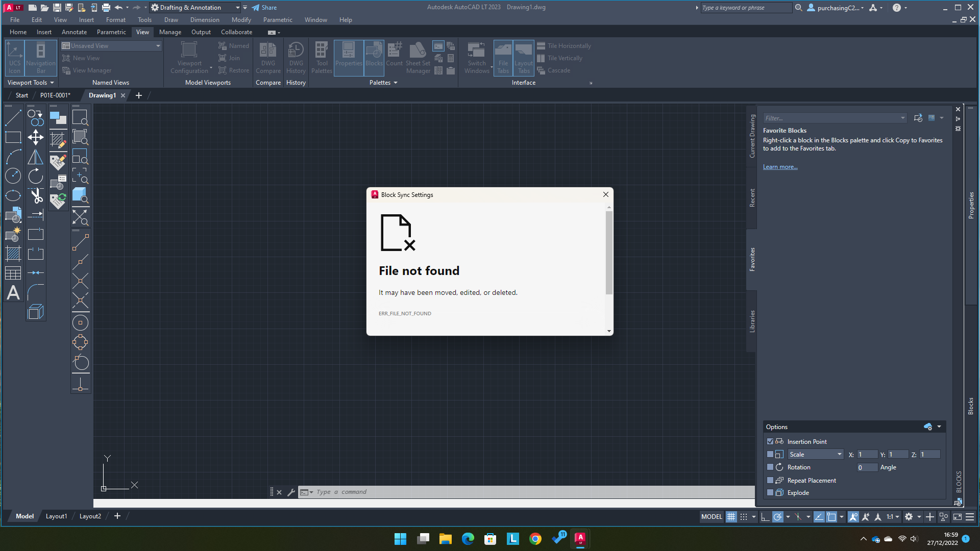
Task: Expand the 1:1 annotation scale dropdown
Action: [897, 517]
